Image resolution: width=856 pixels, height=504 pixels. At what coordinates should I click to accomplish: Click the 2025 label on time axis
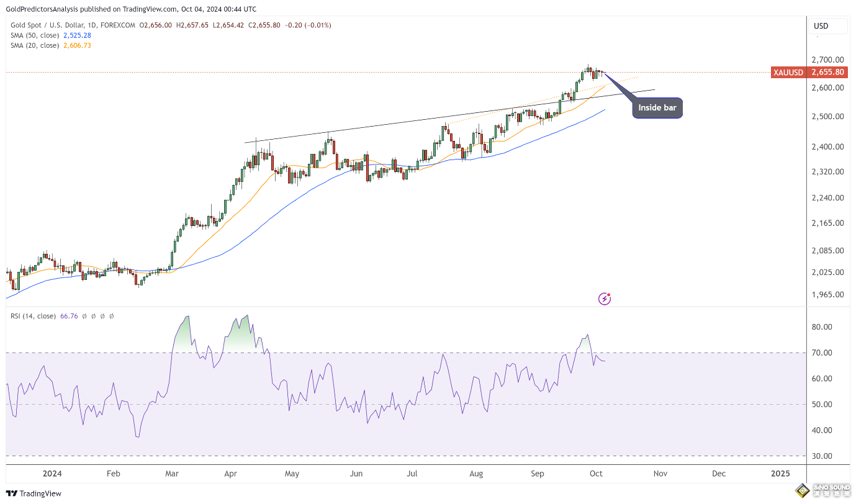[x=780, y=474]
